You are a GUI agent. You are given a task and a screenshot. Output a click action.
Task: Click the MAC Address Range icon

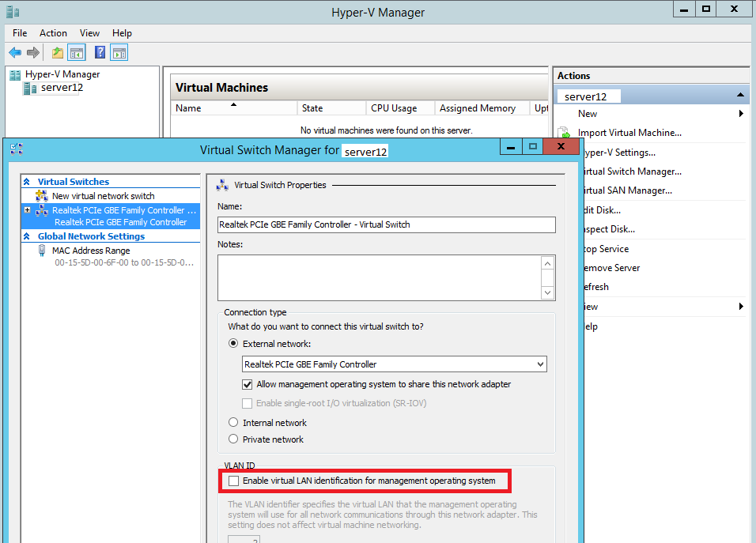[42, 251]
